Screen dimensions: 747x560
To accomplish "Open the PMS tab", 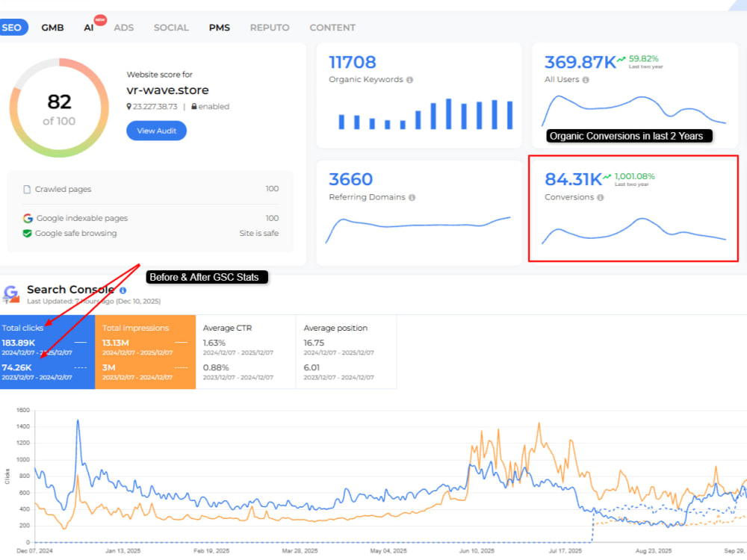I will (x=219, y=28).
